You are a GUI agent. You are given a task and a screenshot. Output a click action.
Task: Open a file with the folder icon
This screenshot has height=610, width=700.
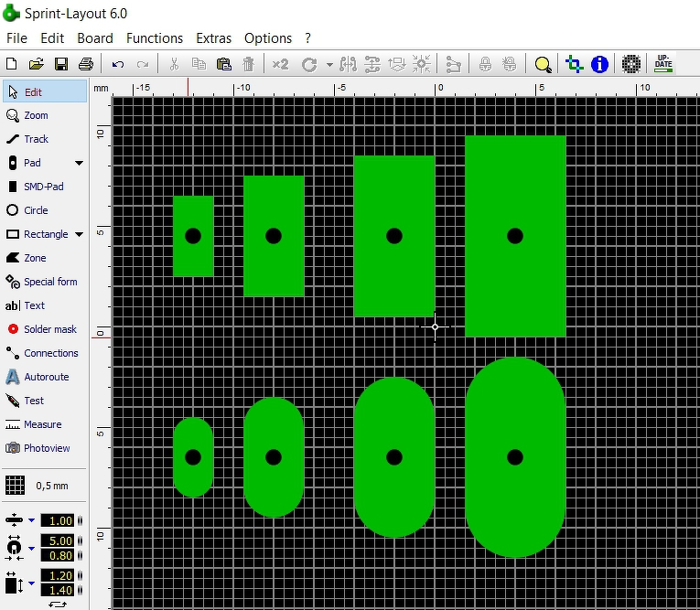[37, 64]
